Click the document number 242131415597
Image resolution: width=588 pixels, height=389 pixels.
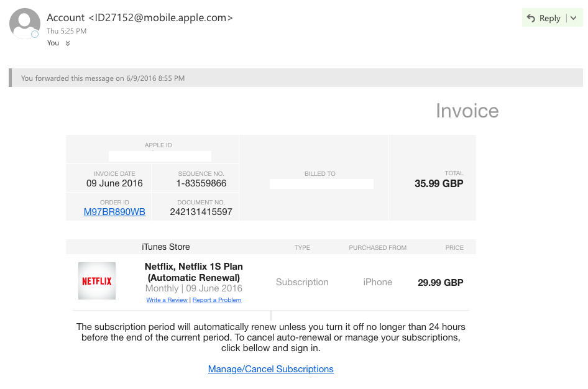point(201,212)
